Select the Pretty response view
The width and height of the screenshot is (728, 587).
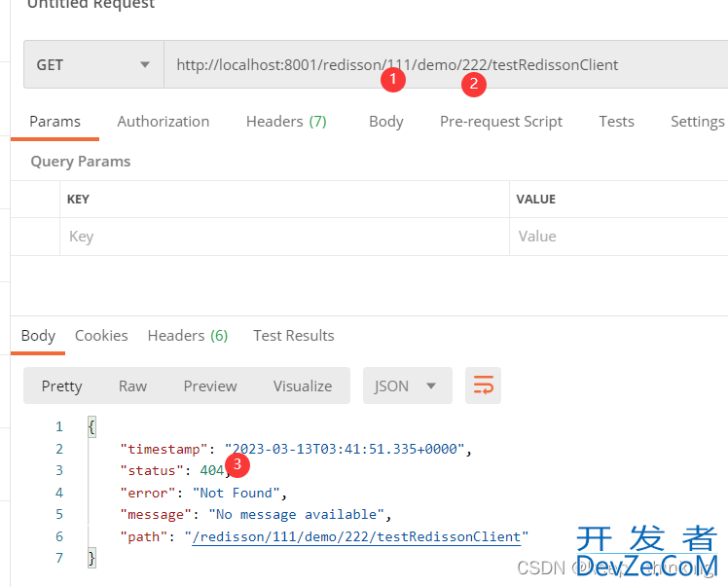tap(61, 385)
